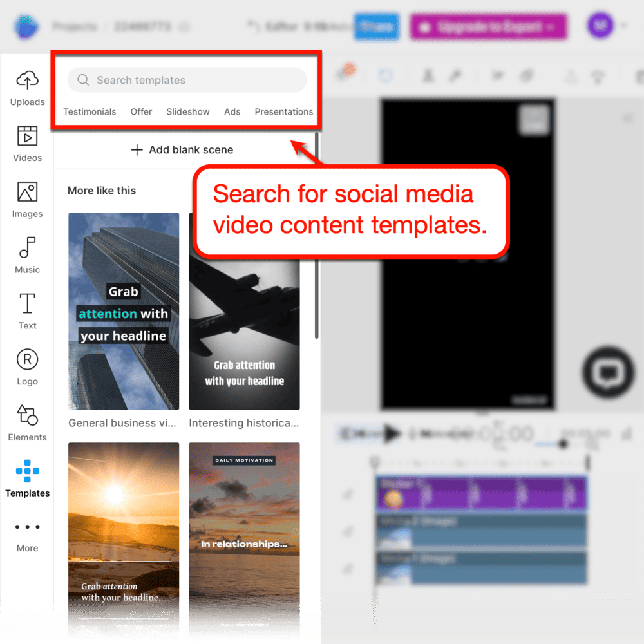Browse the Images panel
644x644 pixels.
(x=27, y=200)
